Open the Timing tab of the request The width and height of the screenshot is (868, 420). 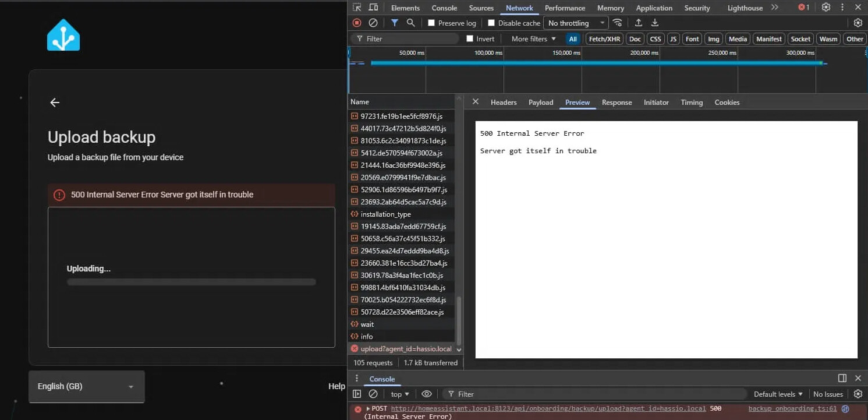pos(692,102)
